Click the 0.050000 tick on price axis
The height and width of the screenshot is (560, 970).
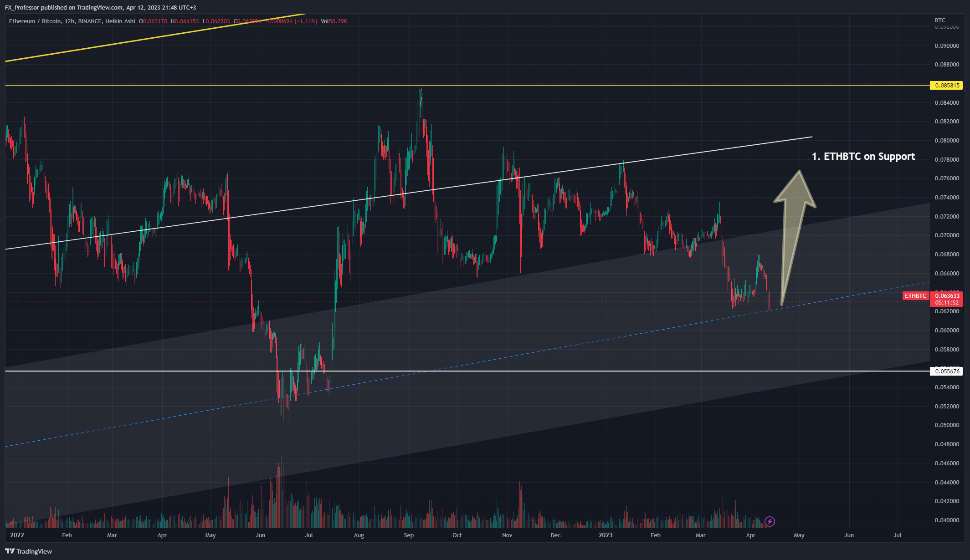pyautogui.click(x=947, y=425)
